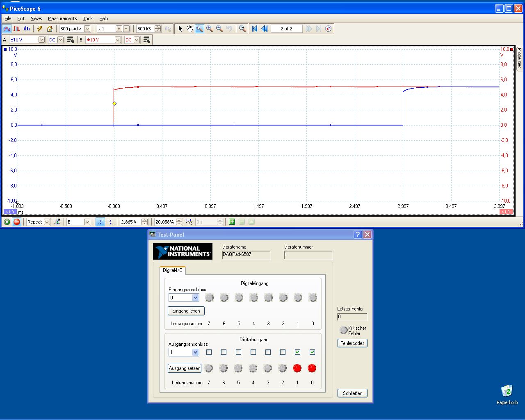Go to first waveform in buffer
Screen dimensions: 525x420
tap(255, 29)
